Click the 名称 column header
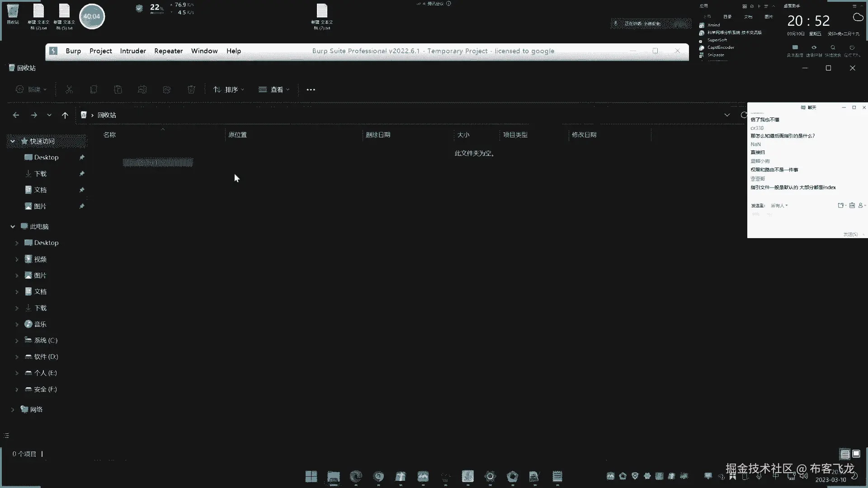 [x=109, y=135]
